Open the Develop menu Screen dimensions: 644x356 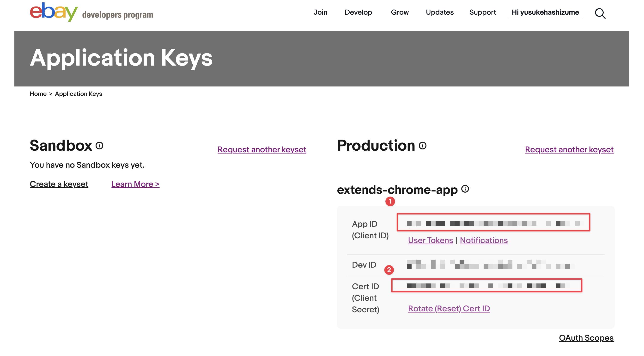pyautogui.click(x=358, y=12)
